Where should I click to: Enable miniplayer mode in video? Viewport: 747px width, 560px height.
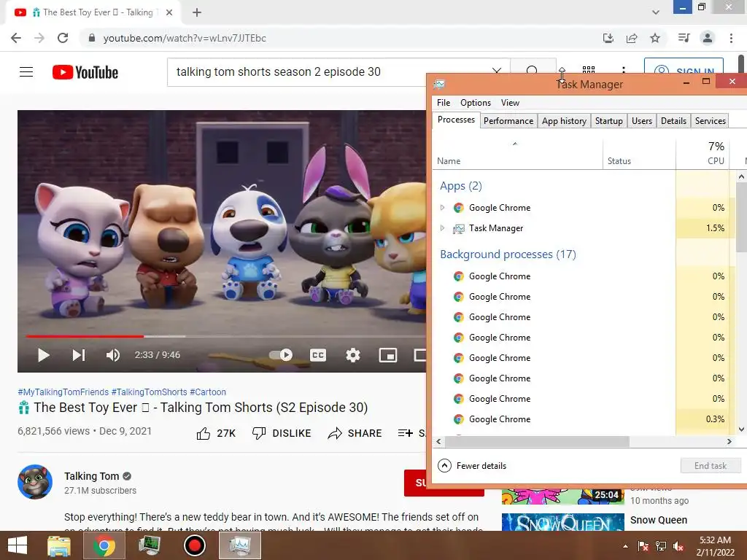coord(388,355)
